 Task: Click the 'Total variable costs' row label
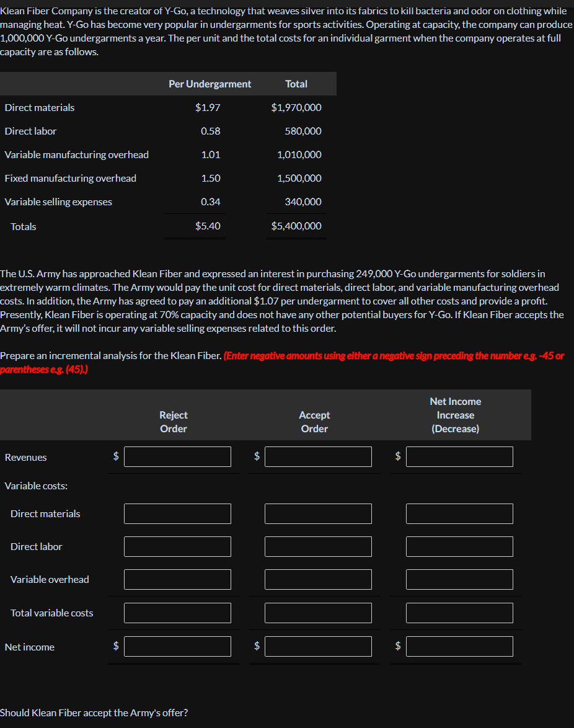coord(52,613)
